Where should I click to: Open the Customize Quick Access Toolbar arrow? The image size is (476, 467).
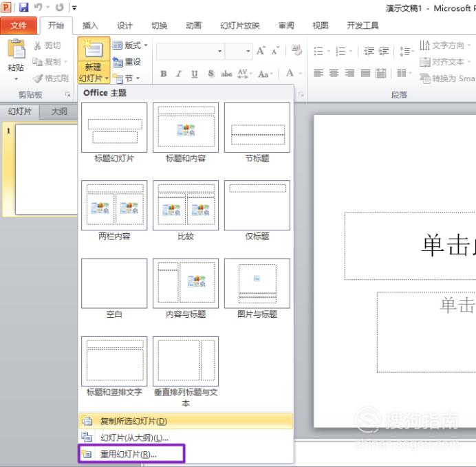click(x=74, y=8)
